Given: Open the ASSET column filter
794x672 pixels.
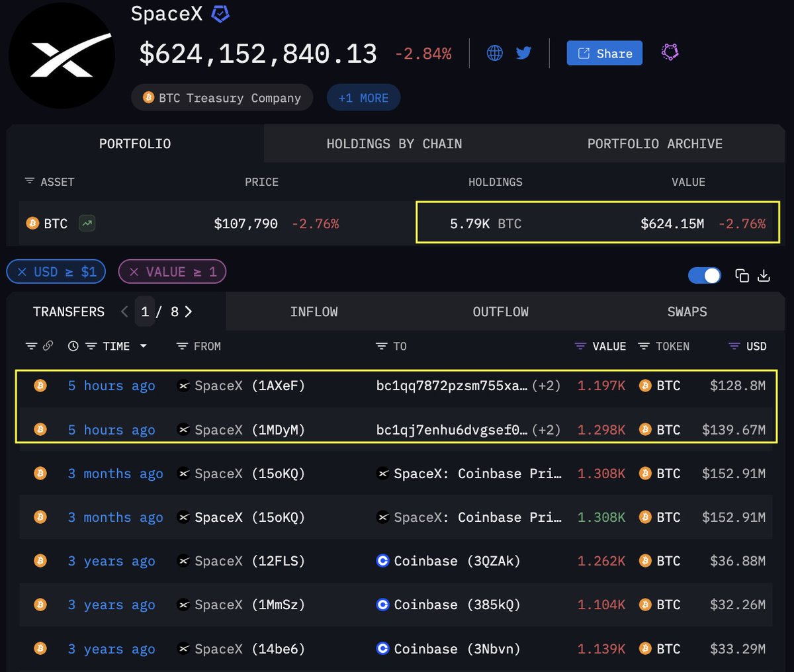Looking at the screenshot, I should pos(30,181).
